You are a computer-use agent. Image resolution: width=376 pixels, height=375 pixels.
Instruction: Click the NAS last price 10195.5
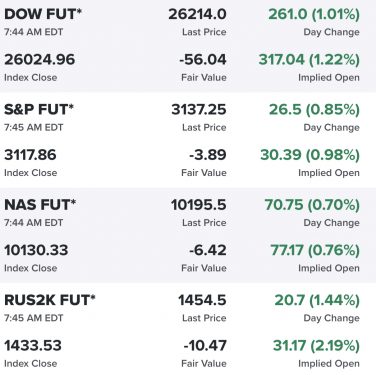click(x=199, y=205)
